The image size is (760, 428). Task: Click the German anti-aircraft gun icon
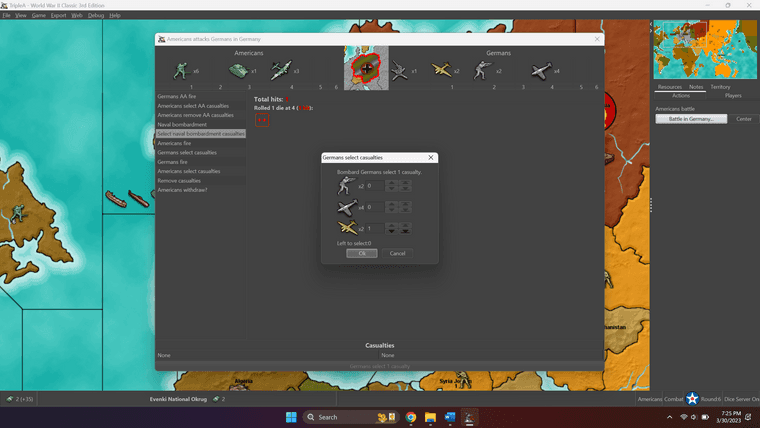tap(400, 70)
